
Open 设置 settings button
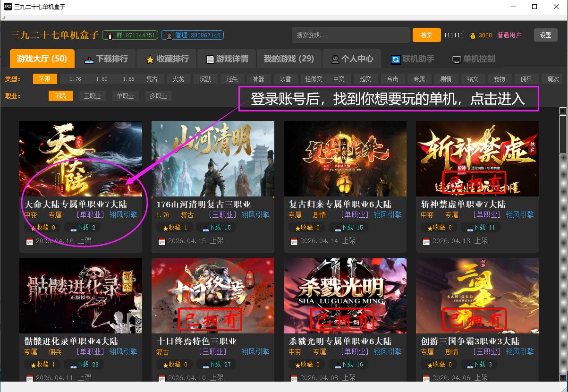coord(545,35)
